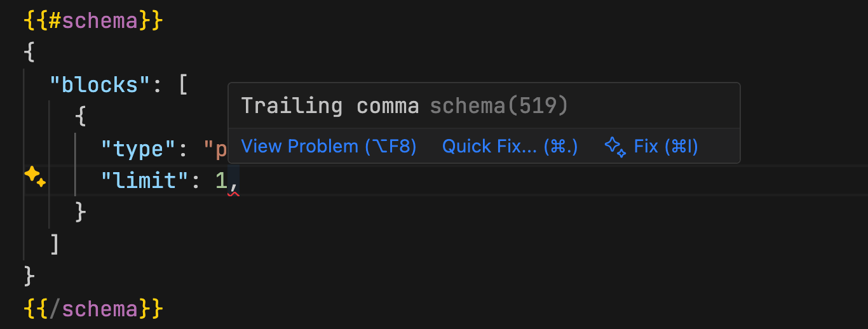Click the inner opening brace above "type"
The width and height of the screenshot is (868, 329).
(80, 117)
